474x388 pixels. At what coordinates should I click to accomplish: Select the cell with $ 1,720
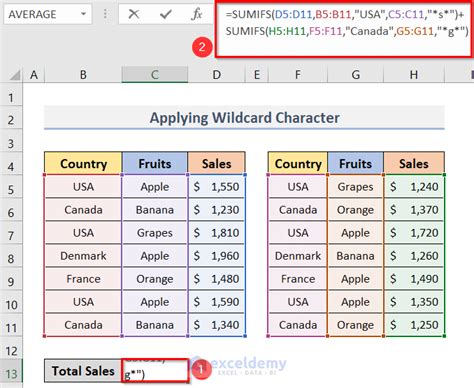[x=414, y=233]
